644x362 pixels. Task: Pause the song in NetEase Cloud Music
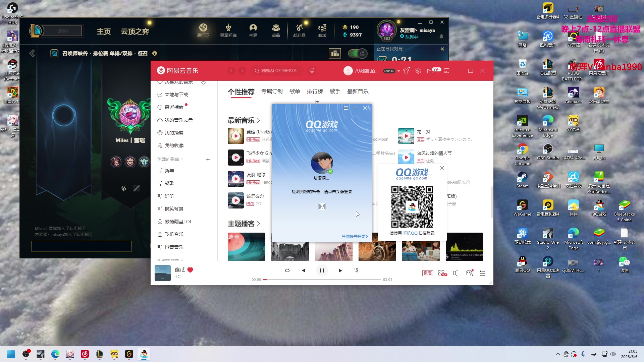click(x=322, y=270)
